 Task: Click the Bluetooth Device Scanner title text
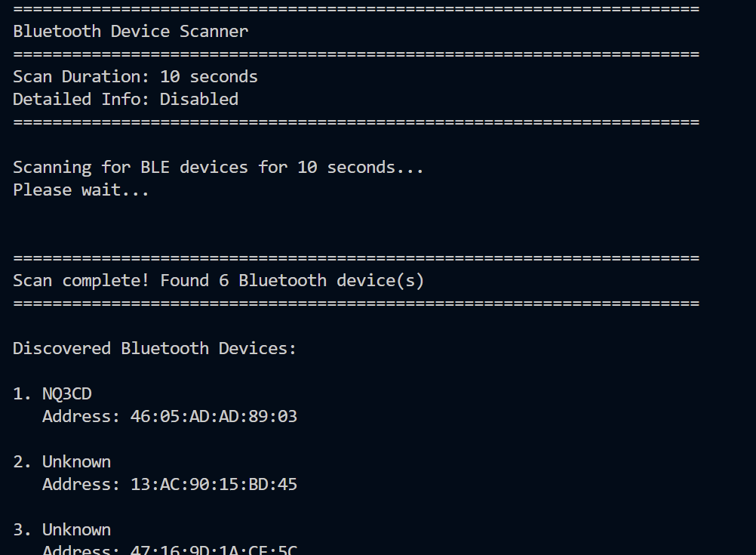point(131,32)
